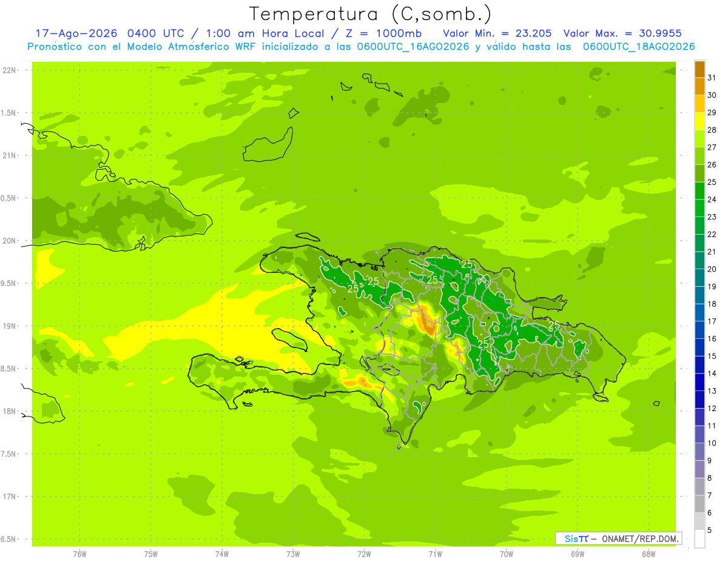728x562 pixels.
Task: Click the SisTT - ONAMET/REP.DOM. logo box
Action: 619,538
